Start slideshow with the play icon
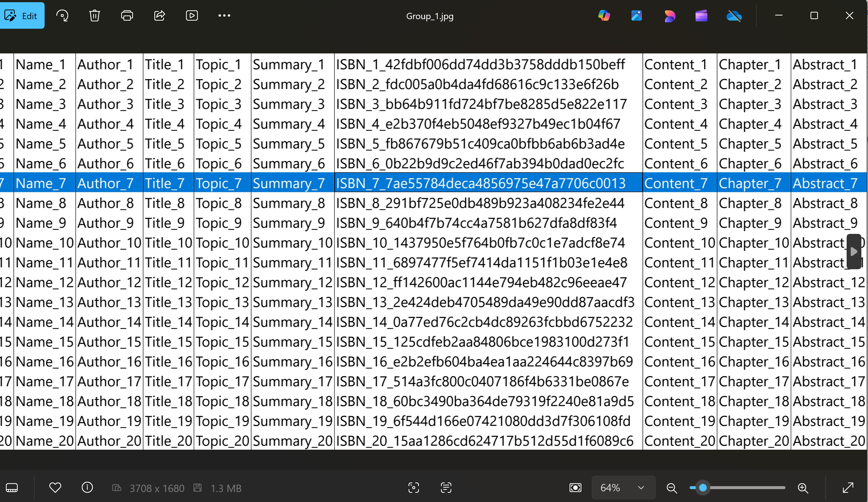The image size is (868, 502). point(192,16)
